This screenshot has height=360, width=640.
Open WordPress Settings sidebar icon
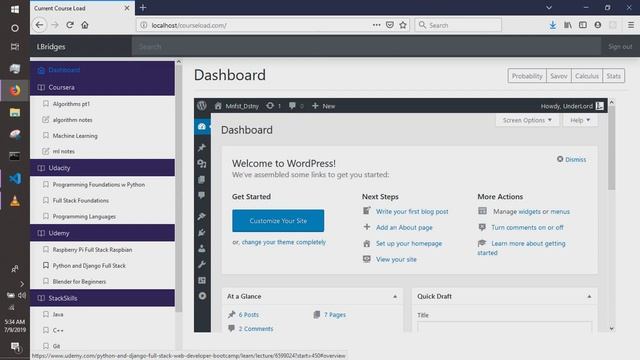click(202, 280)
